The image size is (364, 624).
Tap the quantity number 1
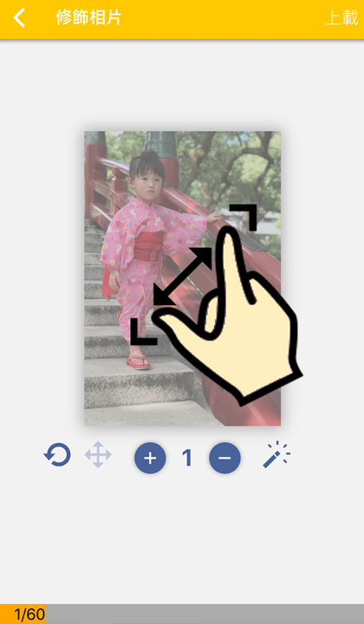(187, 458)
